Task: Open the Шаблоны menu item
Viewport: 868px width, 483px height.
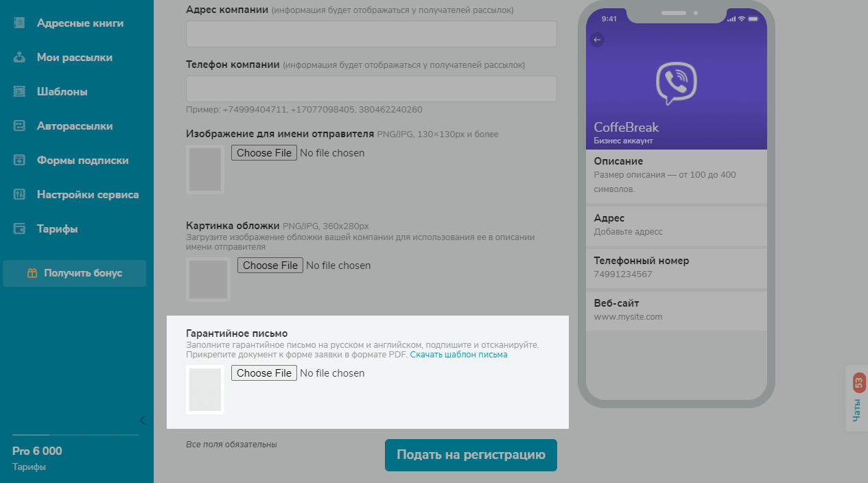Action: pos(62,92)
